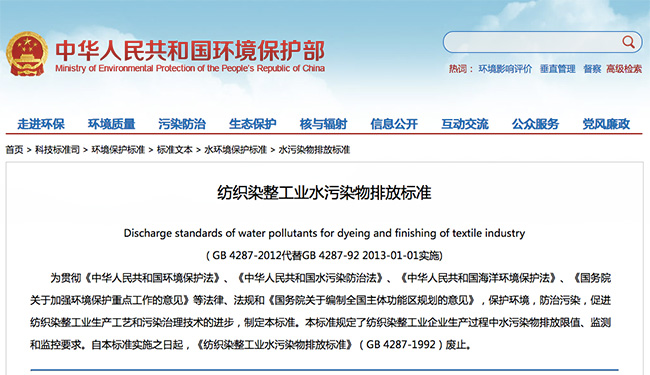This screenshot has height=375, width=650.
Task: Open the 信息公开 menu
Action: [x=394, y=124]
